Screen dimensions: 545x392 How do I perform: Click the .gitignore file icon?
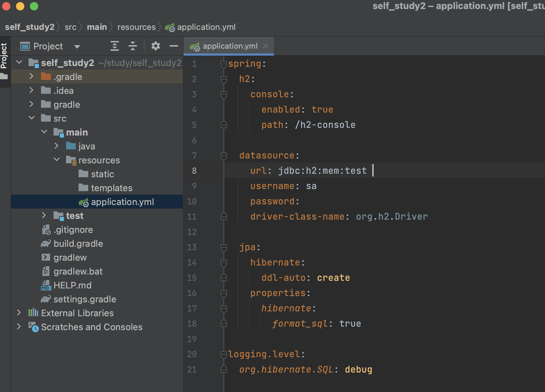[x=46, y=229]
